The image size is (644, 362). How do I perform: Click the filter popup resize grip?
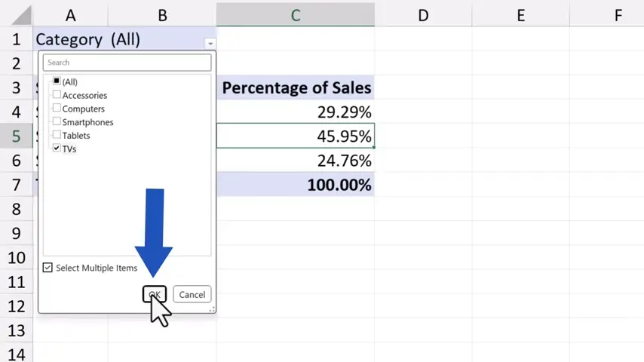click(212, 308)
